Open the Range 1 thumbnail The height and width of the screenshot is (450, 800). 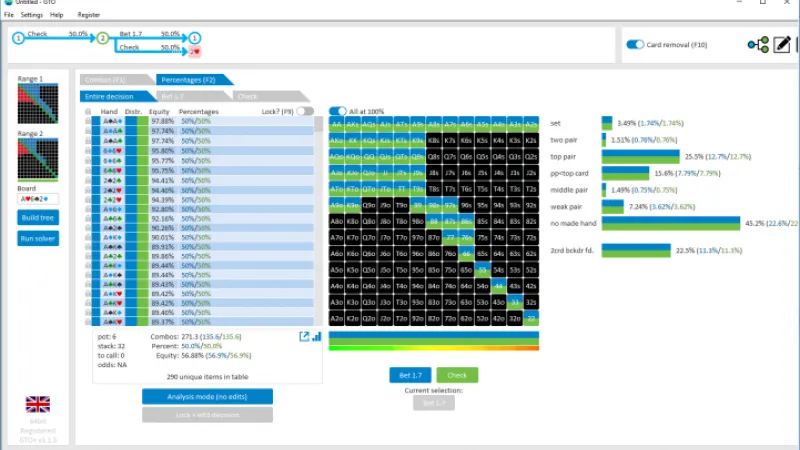tap(38, 103)
